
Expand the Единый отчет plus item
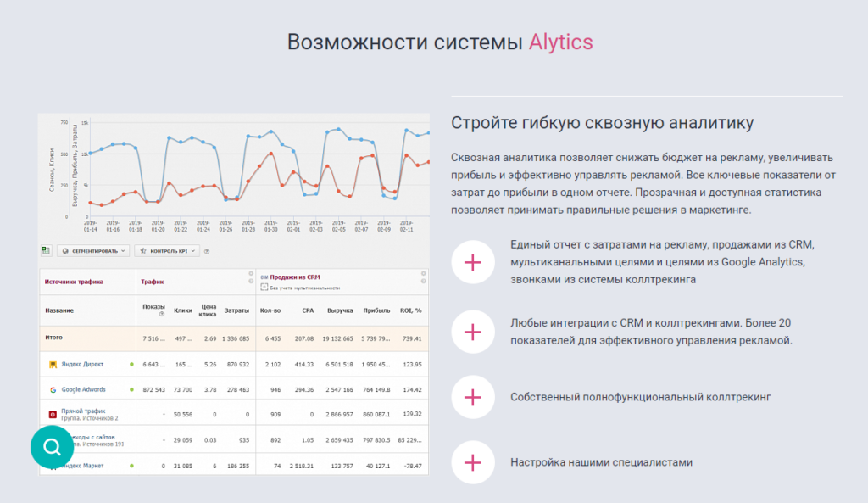pos(473,262)
